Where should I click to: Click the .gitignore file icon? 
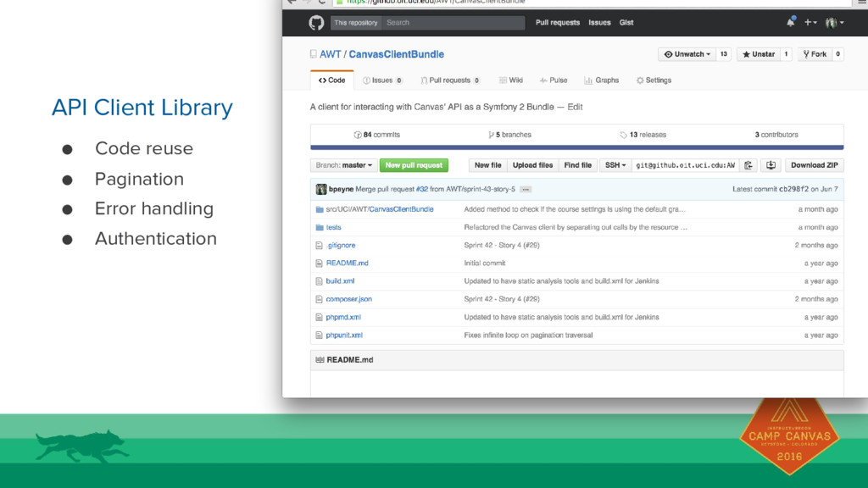[319, 245]
